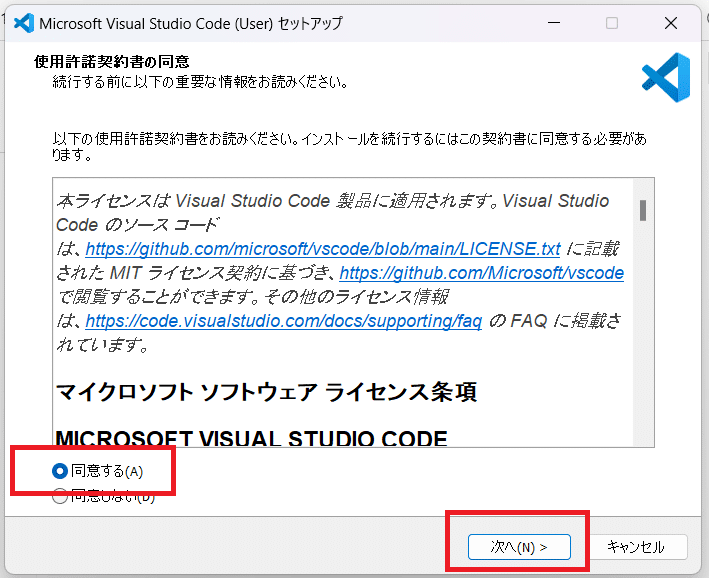Open the code.visualstudio.com FAQ link
714x578 pixels.
[x=283, y=321]
